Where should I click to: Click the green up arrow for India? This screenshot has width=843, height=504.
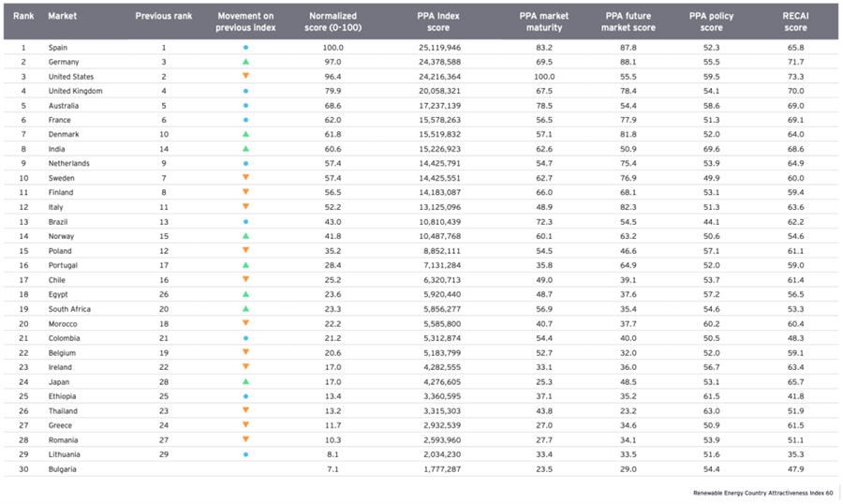[245, 149]
